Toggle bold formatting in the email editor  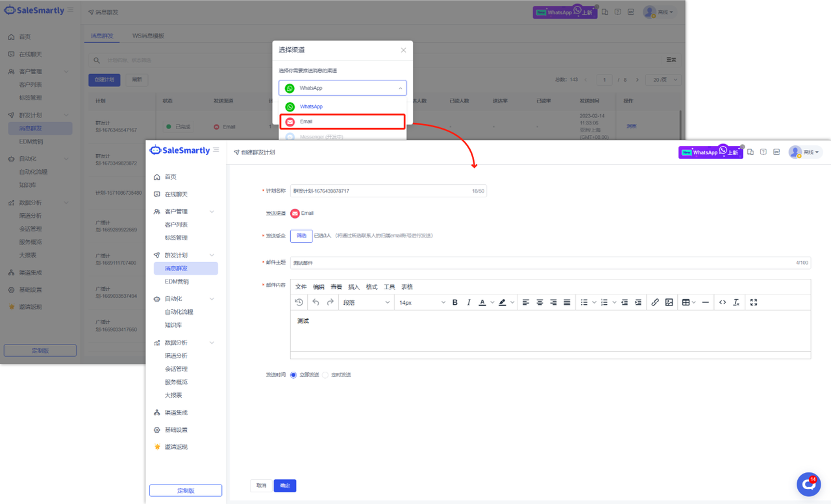(454, 302)
